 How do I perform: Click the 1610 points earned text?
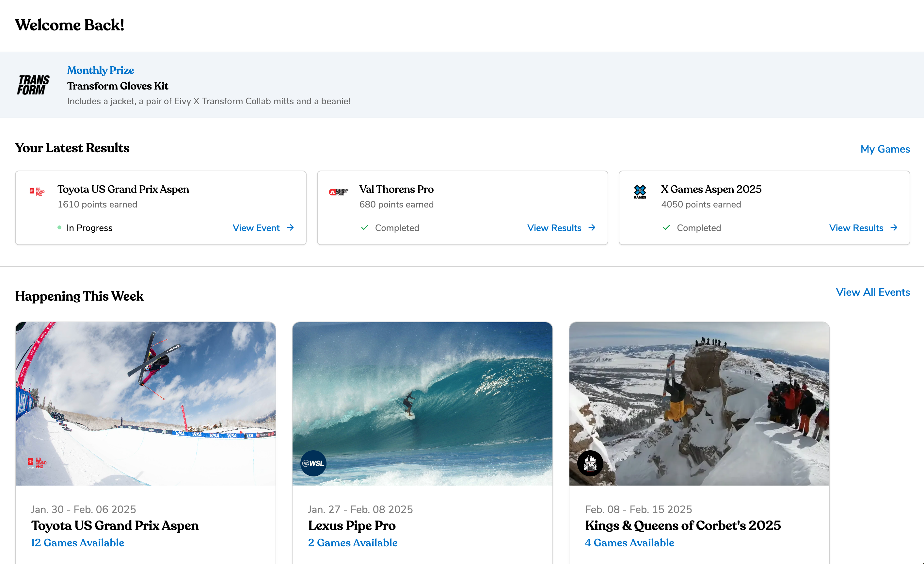pos(98,205)
